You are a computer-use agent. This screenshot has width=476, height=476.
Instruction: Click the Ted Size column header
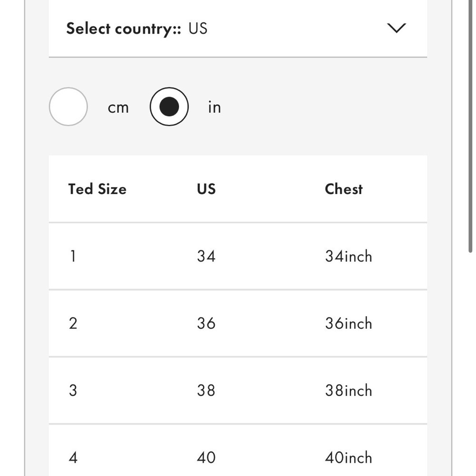[97, 189]
